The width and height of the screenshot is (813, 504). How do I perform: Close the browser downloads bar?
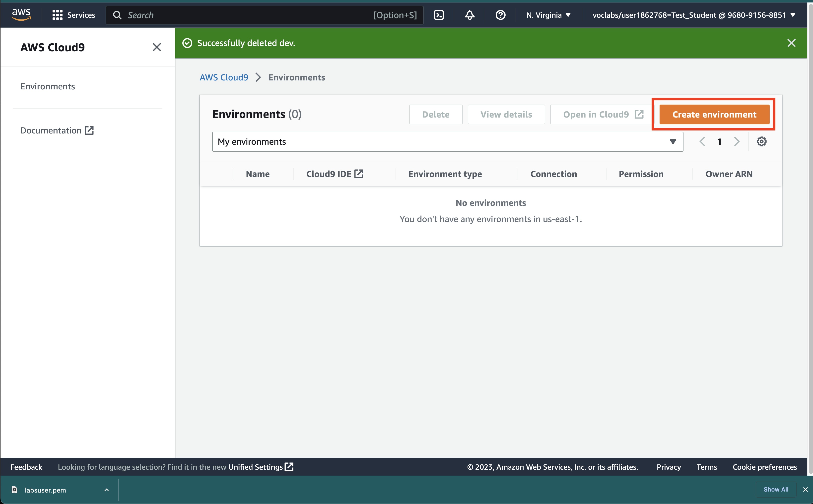point(805,489)
